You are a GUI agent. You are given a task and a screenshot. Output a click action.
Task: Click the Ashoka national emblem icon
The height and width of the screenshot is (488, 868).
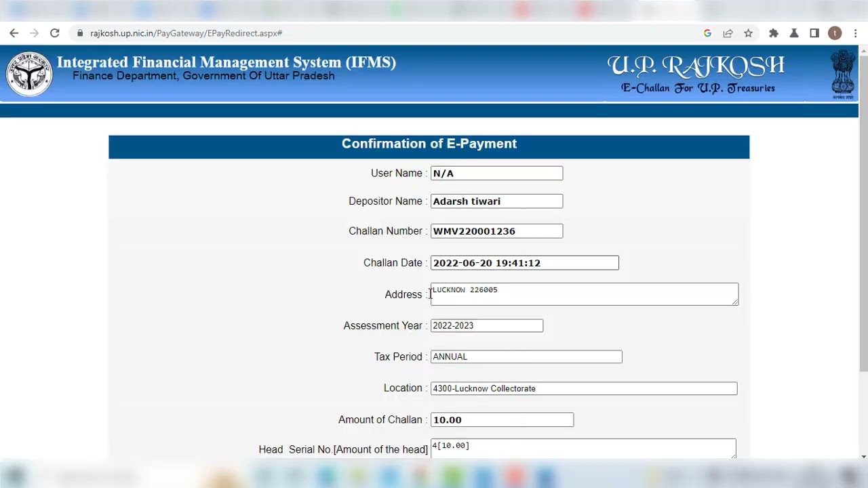coord(844,74)
